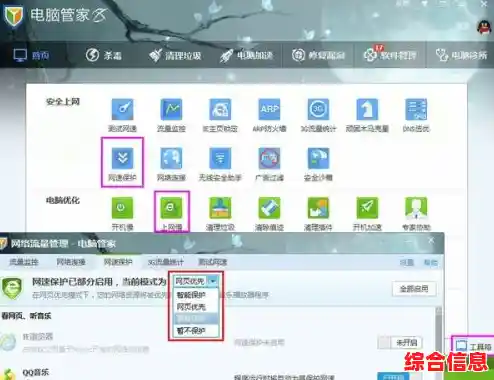This screenshot has height=380, width=494.
Task: Open the 专家协助 expert help tool
Action: click(x=416, y=213)
